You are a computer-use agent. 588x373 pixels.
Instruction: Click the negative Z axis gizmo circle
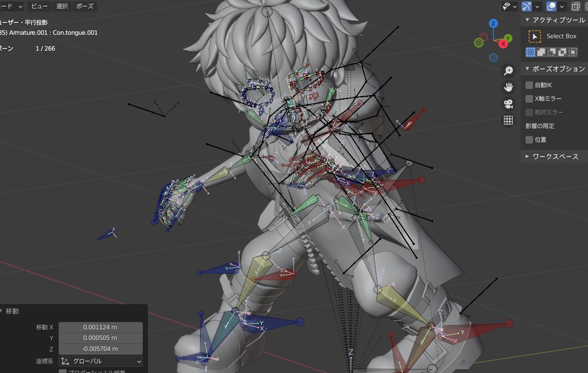[493, 58]
